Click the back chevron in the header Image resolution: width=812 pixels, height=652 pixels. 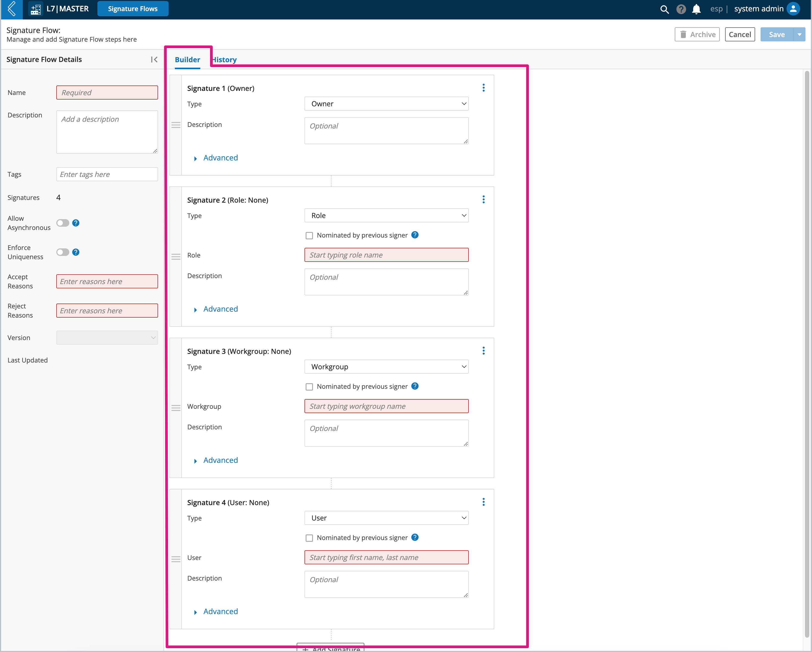coord(12,9)
